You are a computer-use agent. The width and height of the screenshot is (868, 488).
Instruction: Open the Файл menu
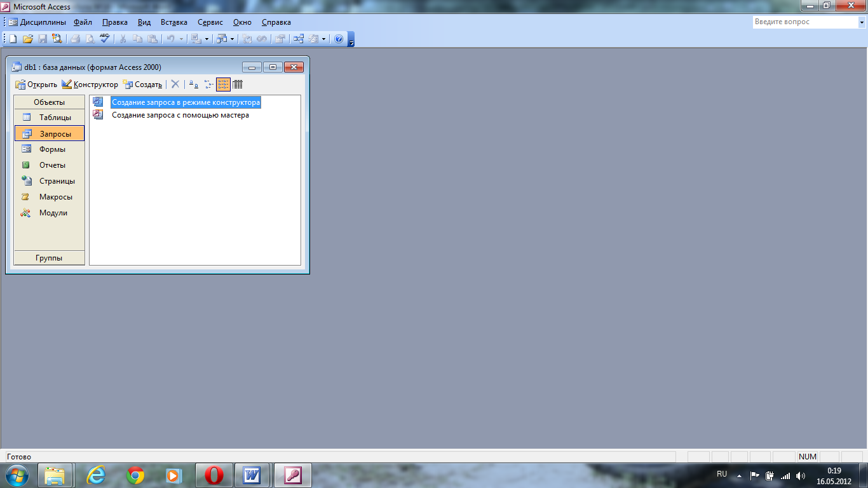[x=83, y=22]
